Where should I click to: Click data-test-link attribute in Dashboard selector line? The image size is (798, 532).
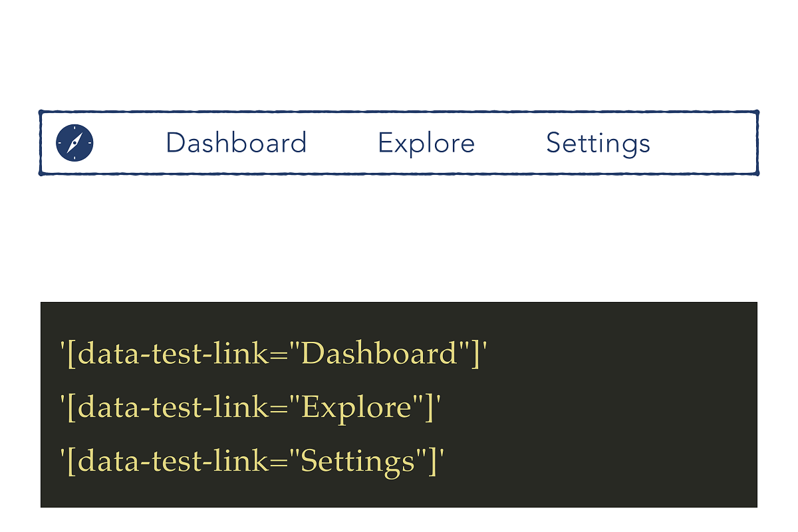pos(172,353)
